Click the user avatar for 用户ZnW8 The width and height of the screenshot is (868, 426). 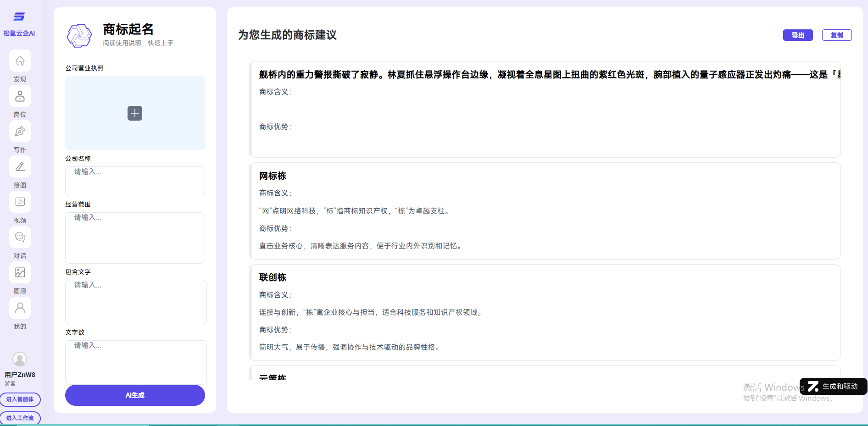(x=20, y=359)
